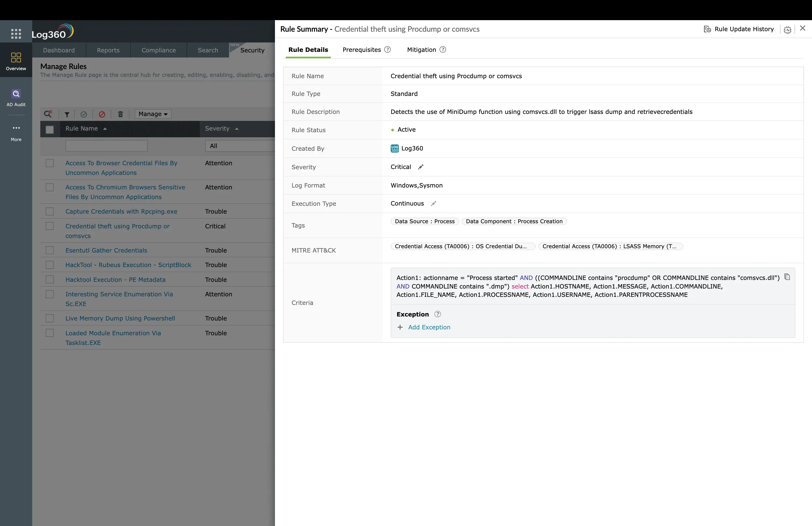Sort by Severity column arrow
Image resolution: width=812 pixels, height=526 pixels.
(237, 129)
